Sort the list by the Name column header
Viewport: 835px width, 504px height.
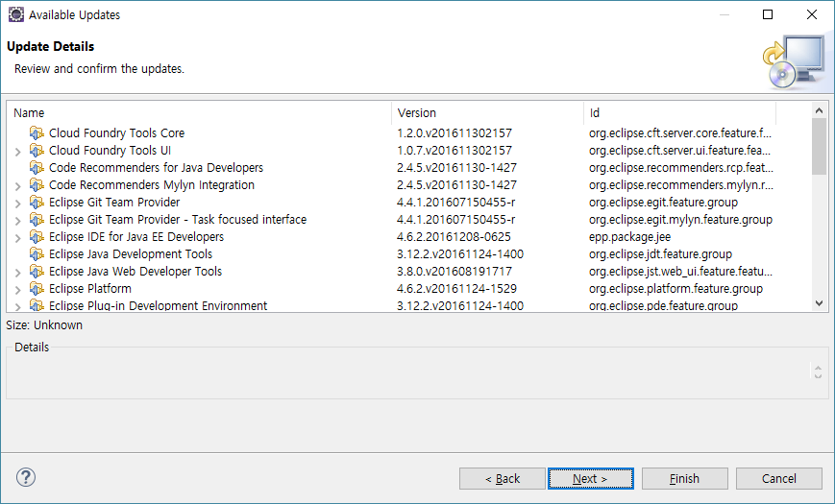click(x=199, y=113)
